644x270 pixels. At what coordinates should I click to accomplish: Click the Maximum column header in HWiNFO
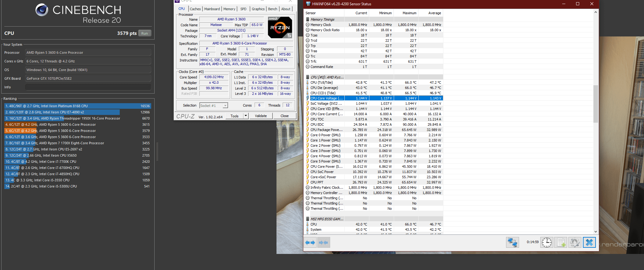point(406,13)
